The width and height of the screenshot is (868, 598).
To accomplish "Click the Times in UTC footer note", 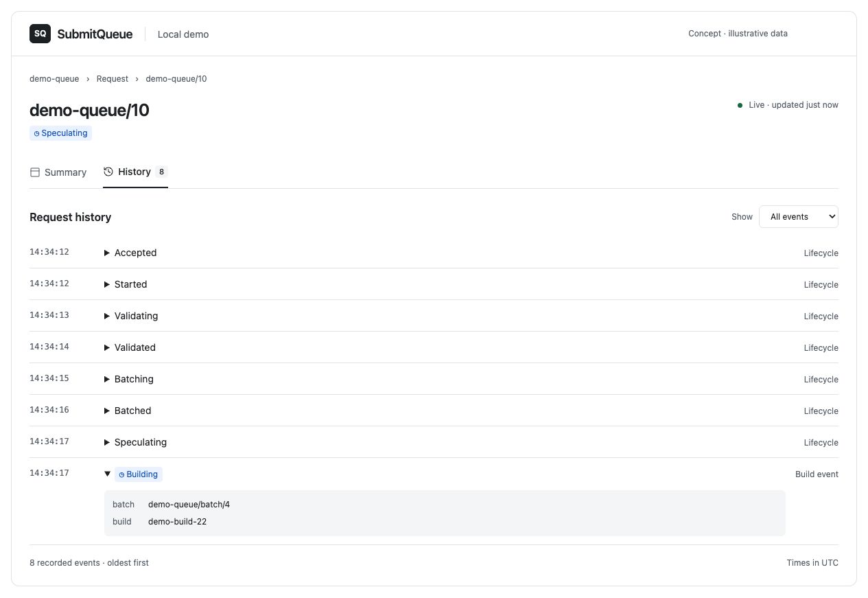I will 812,563.
